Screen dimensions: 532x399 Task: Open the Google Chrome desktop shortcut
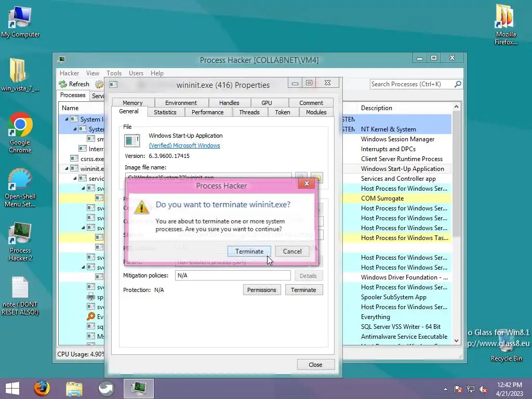(20, 132)
